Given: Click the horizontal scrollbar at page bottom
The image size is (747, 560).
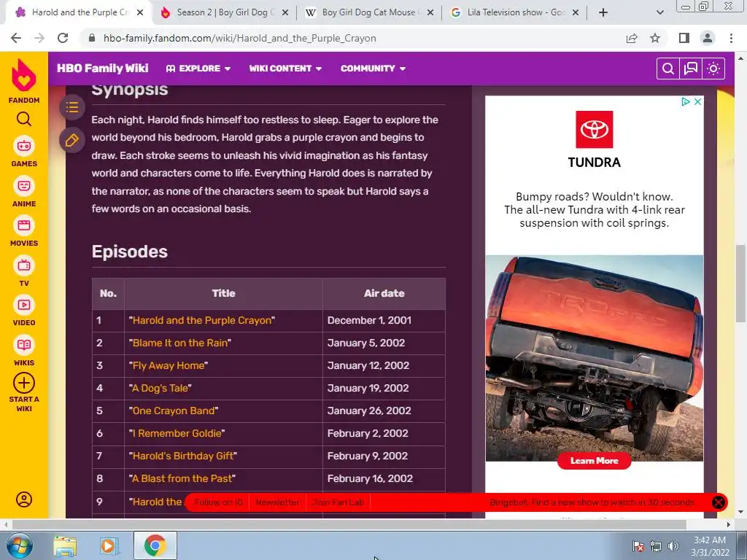Looking at the screenshot, I should click(x=349, y=524).
